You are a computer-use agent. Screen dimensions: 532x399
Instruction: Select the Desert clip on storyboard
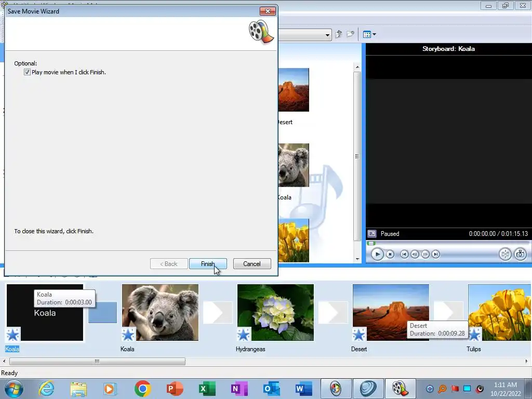pyautogui.click(x=391, y=312)
